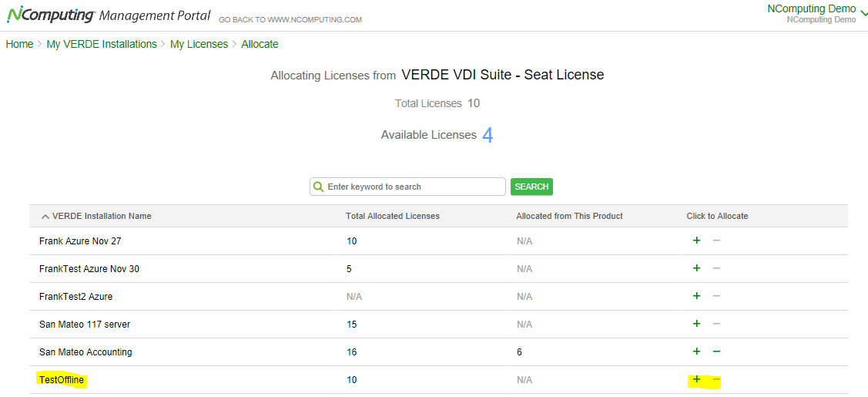This screenshot has height=397, width=868.
Task: Click plus icon for FrankTest2 Azure
Action: tap(696, 296)
